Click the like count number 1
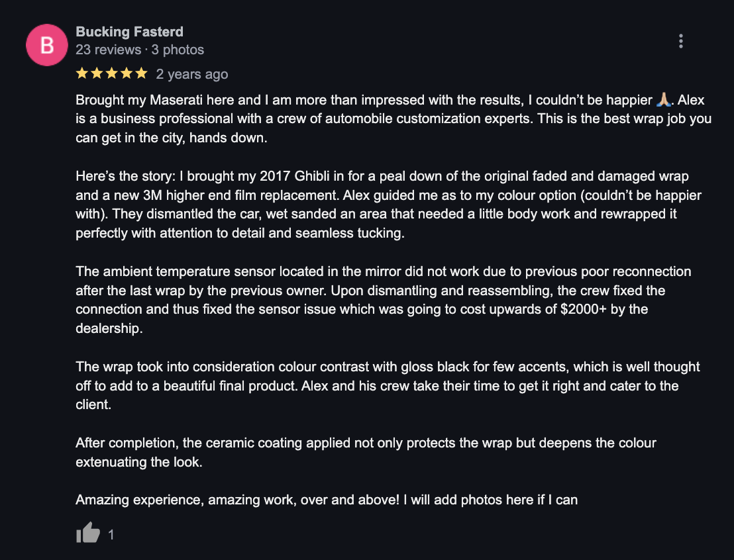Image resolution: width=734 pixels, height=560 pixels. tap(111, 534)
